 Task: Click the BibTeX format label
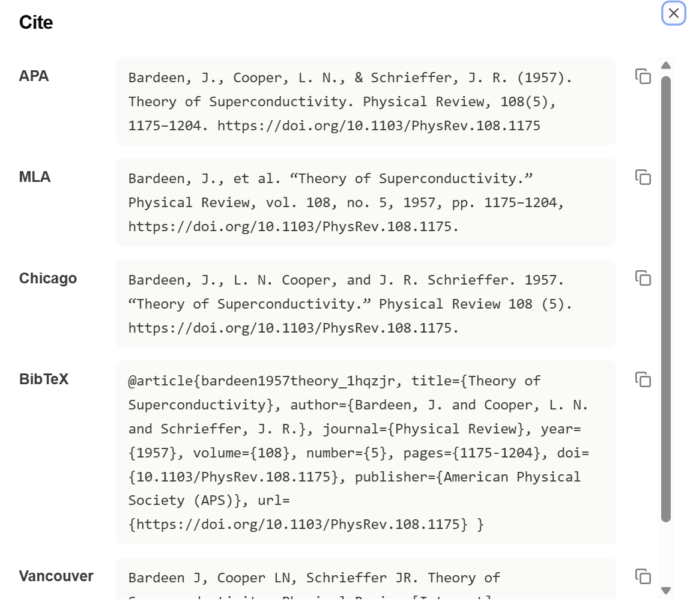point(44,379)
